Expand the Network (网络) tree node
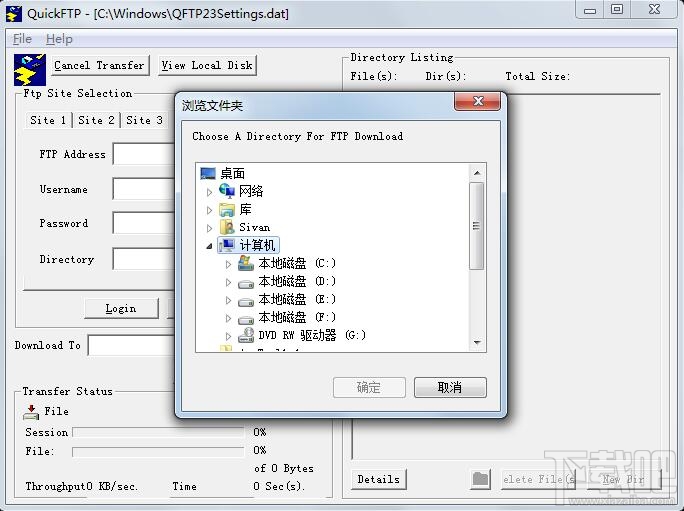 (x=209, y=192)
